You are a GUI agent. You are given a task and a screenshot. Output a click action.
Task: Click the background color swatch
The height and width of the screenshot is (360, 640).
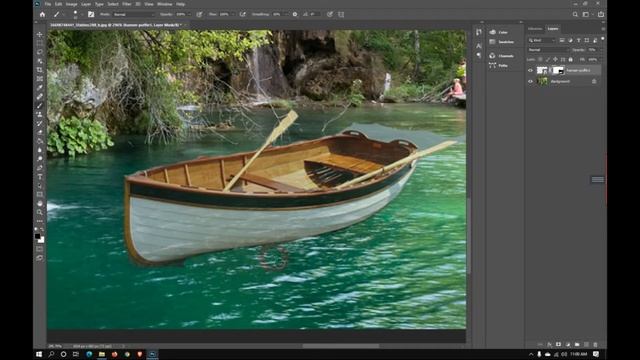tap(41, 240)
